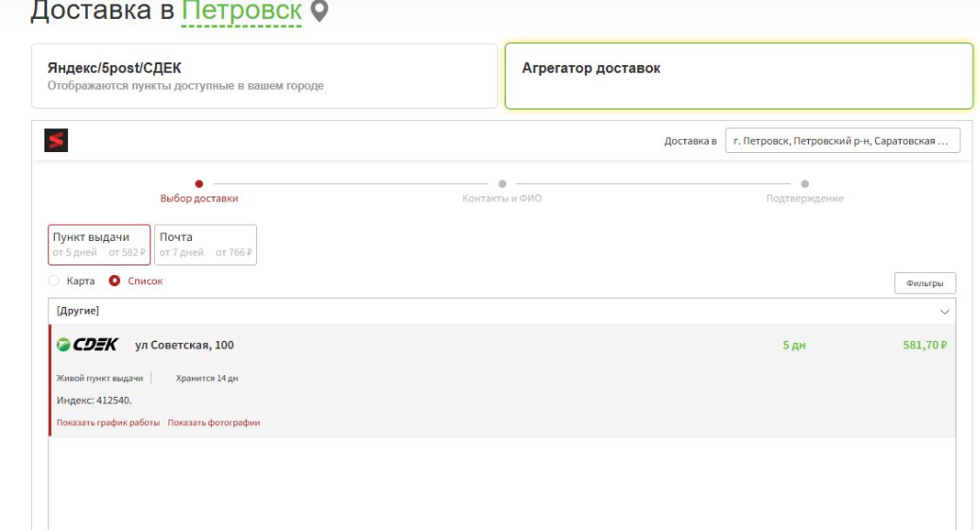Image resolution: width=980 pixels, height=530 pixels.
Task: Open the Петровск city link in heading
Action: pyautogui.click(x=242, y=10)
